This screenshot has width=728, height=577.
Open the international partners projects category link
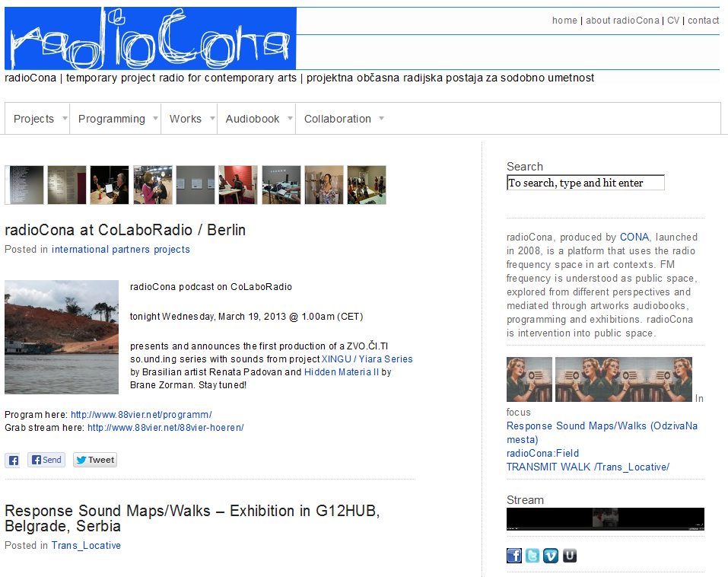(121, 250)
